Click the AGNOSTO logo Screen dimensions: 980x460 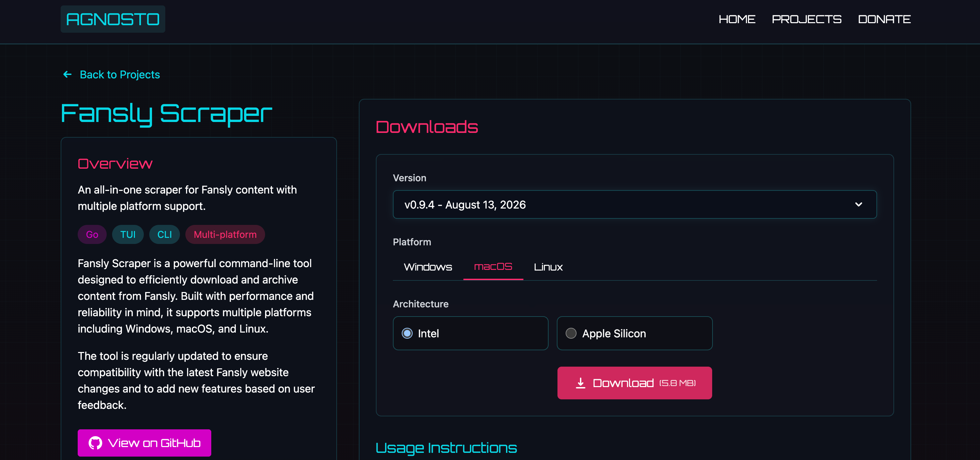click(112, 19)
